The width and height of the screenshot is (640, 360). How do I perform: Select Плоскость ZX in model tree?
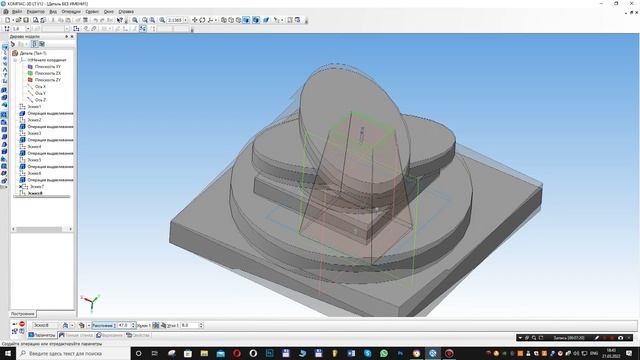click(x=47, y=73)
